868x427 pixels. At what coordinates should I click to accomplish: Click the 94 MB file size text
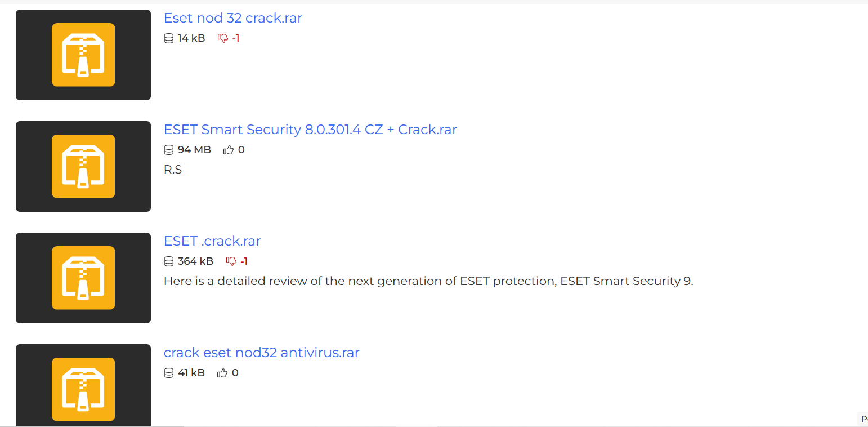point(194,150)
